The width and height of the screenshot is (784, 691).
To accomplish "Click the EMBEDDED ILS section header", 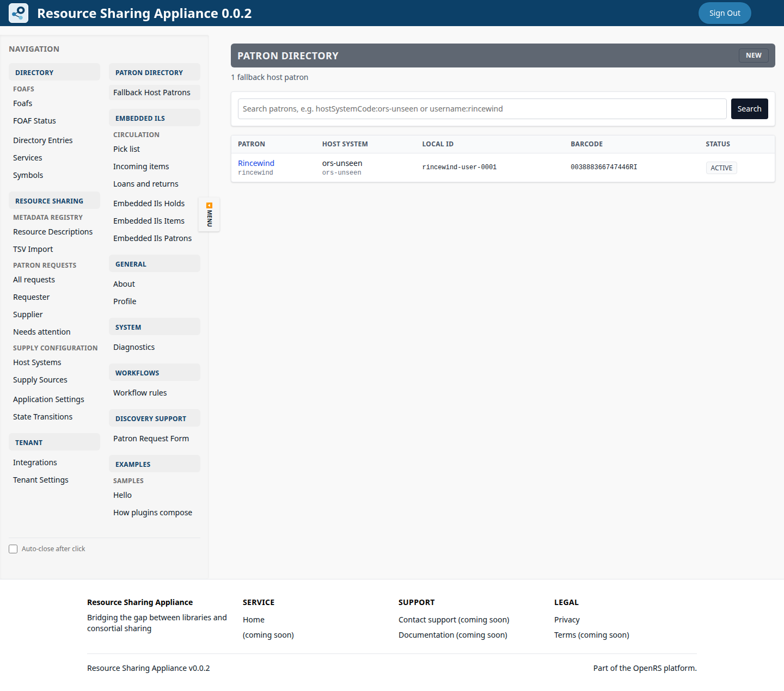I will (x=155, y=118).
